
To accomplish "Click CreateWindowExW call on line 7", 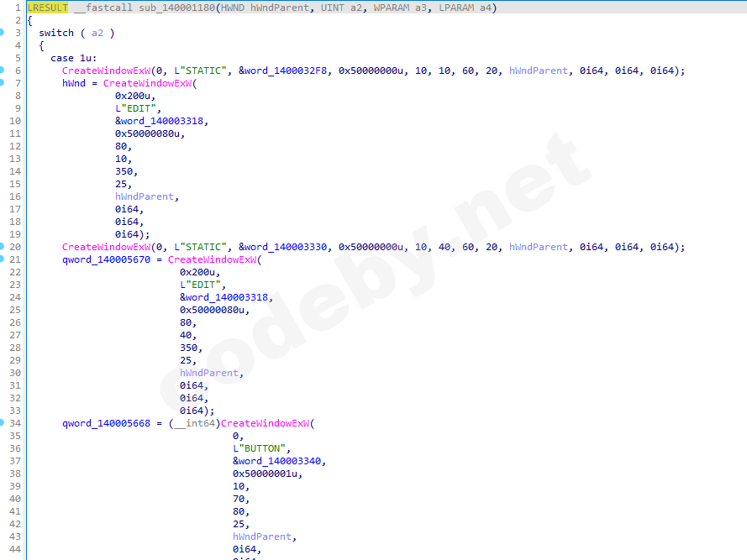I will pos(147,83).
